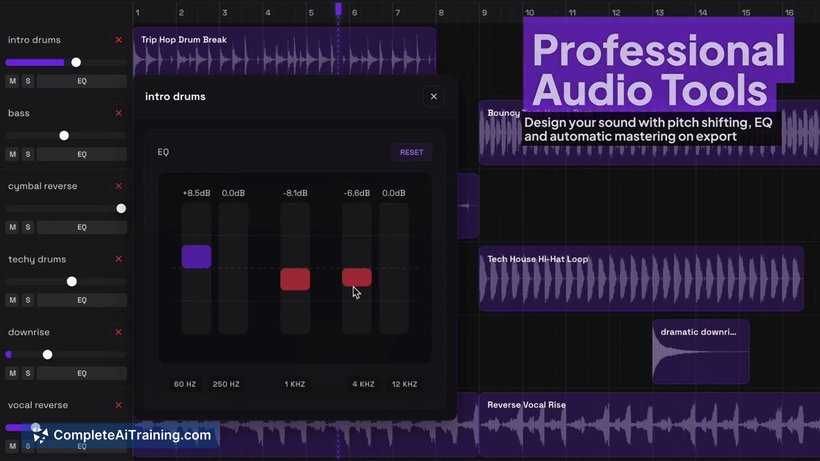Mute the cymbal reverse track
This screenshot has height=461, width=820.
click(x=13, y=227)
